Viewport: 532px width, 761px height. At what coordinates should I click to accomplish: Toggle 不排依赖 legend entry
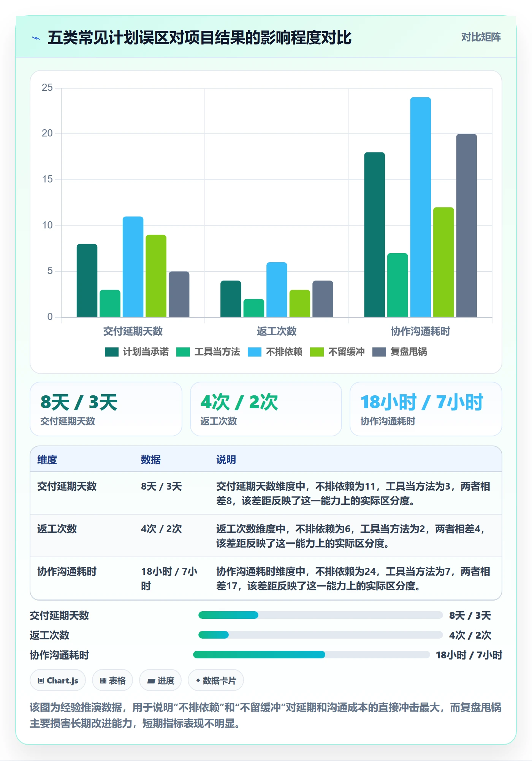coord(275,352)
